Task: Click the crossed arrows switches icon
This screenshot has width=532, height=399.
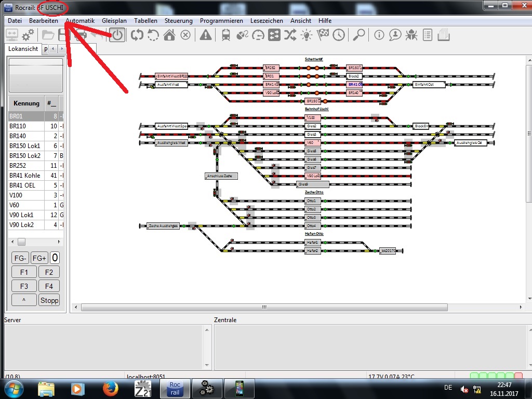Action: click(290, 35)
